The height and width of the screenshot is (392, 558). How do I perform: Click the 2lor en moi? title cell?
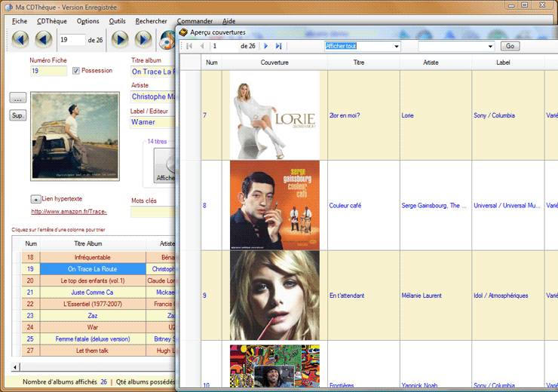pos(363,115)
